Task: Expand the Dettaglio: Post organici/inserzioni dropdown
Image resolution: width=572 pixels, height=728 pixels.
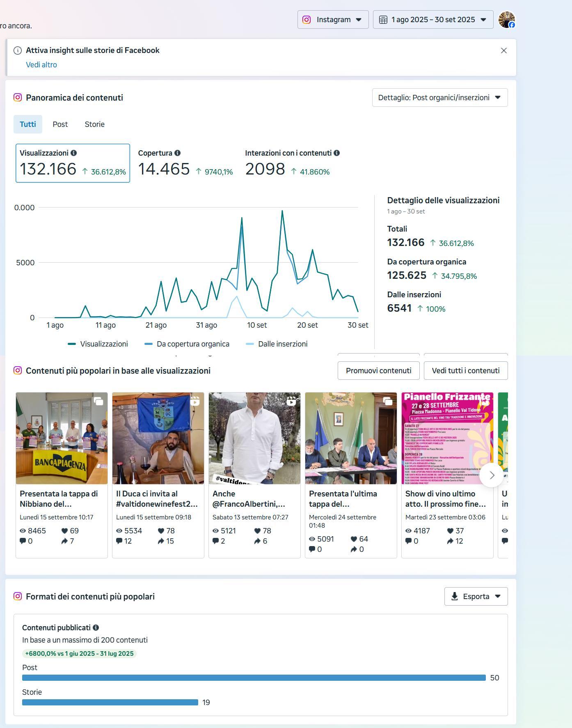Action: coord(440,98)
